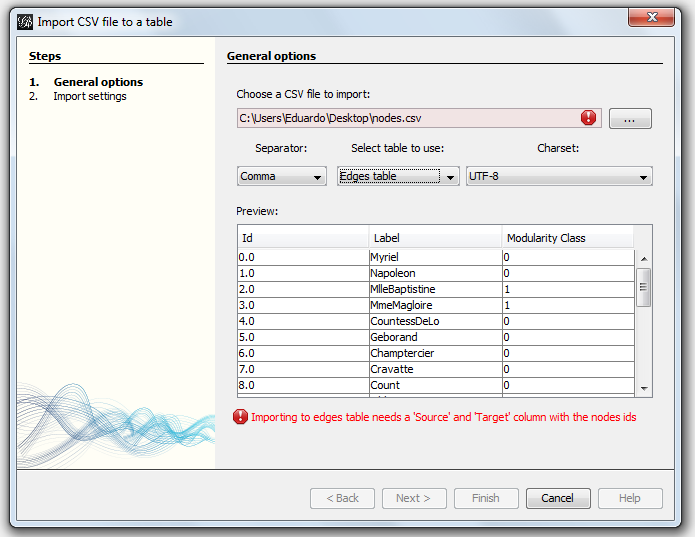
Task: Select the Import settings step
Action: (x=90, y=96)
